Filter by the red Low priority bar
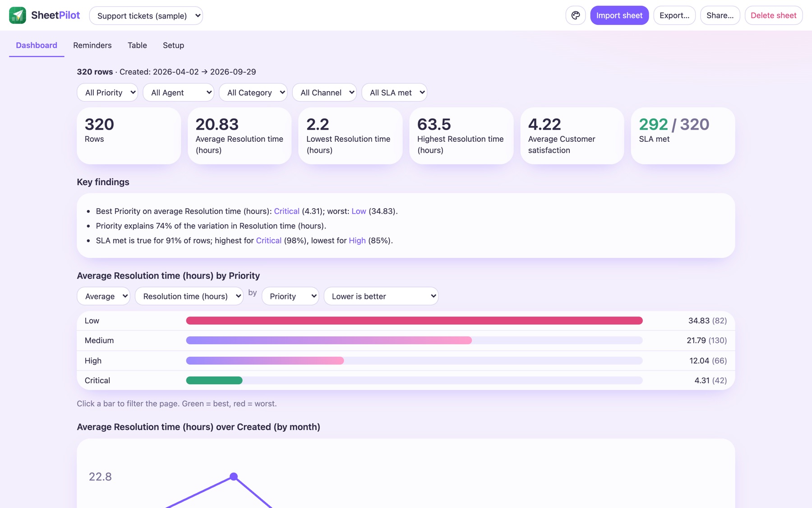Screen dimensions: 812x508 click(x=414, y=321)
